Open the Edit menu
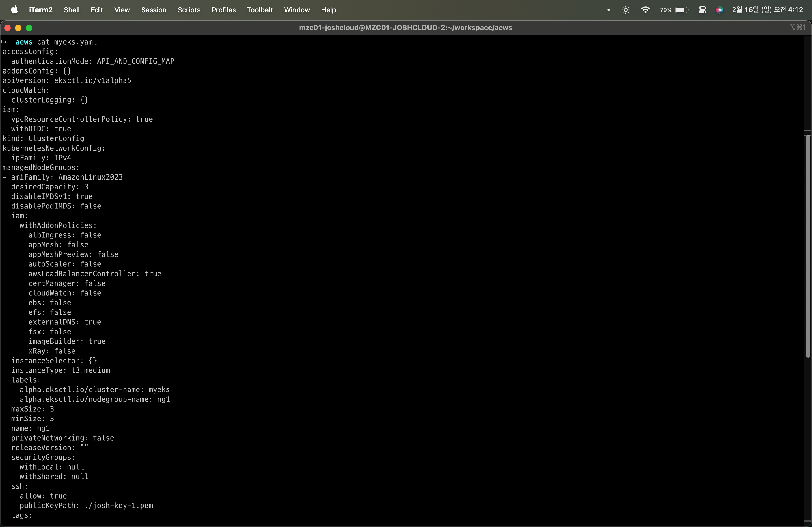The width and height of the screenshot is (812, 527). pos(97,10)
